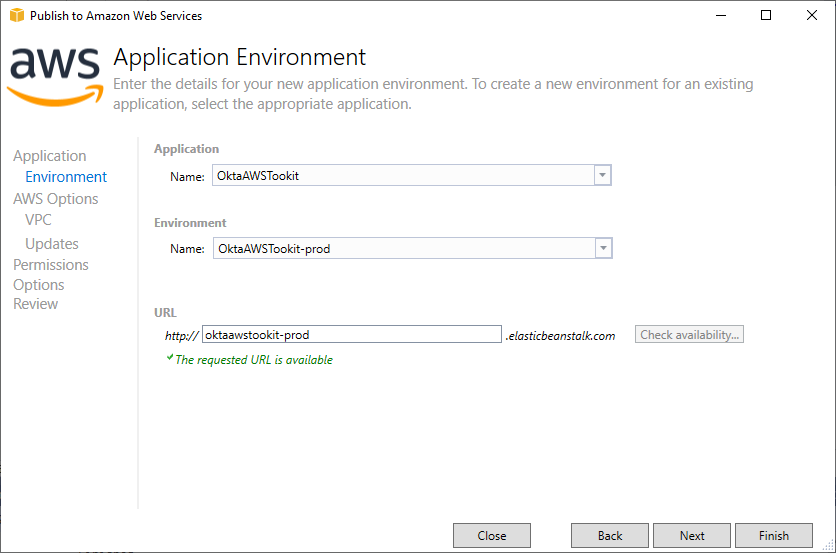Click Finish to complete the wizard
This screenshot has height=553, width=836.
click(774, 536)
